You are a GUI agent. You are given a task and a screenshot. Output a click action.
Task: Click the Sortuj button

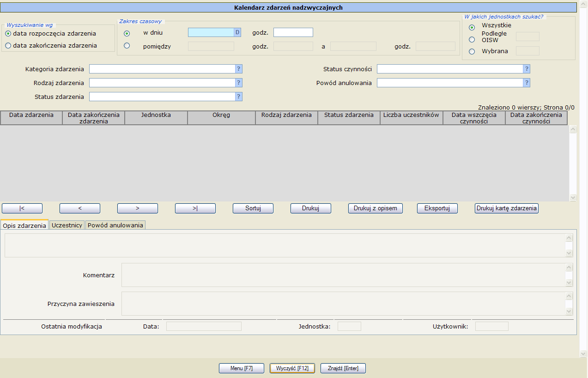(x=253, y=208)
